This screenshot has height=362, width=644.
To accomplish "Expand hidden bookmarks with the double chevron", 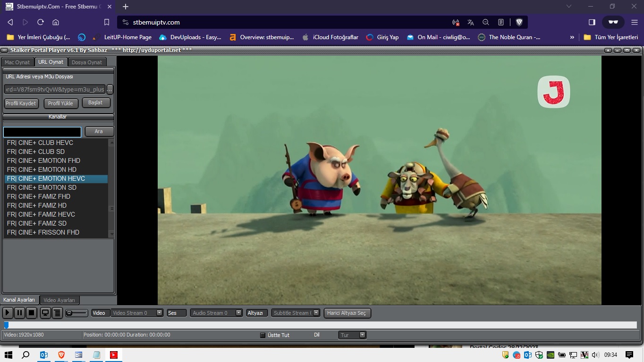I will [x=572, y=37].
